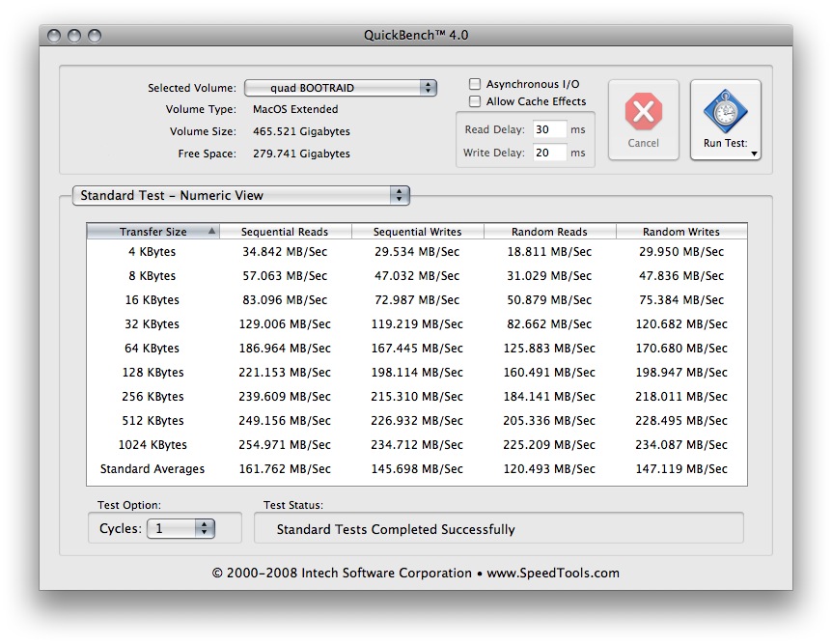The width and height of the screenshot is (832, 644).
Task: Click Standard Tests Completed Successfully status
Action: (x=396, y=529)
